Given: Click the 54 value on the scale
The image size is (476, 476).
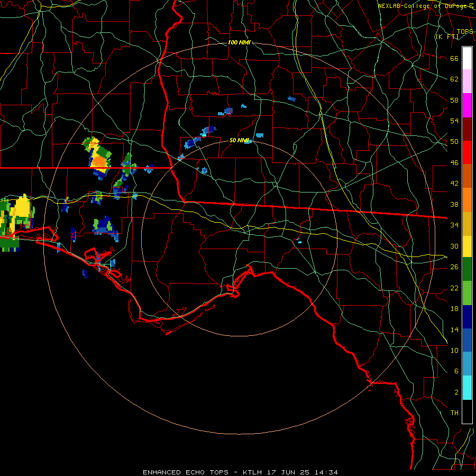Looking at the screenshot, I should pyautogui.click(x=454, y=121).
